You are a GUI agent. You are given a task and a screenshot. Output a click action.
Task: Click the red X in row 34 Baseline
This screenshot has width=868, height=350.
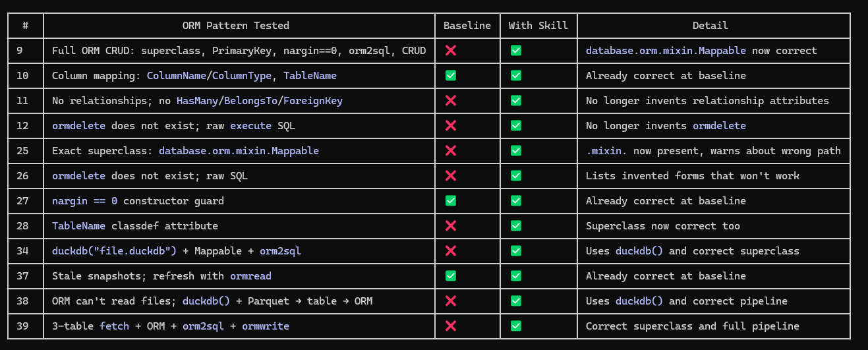(451, 250)
